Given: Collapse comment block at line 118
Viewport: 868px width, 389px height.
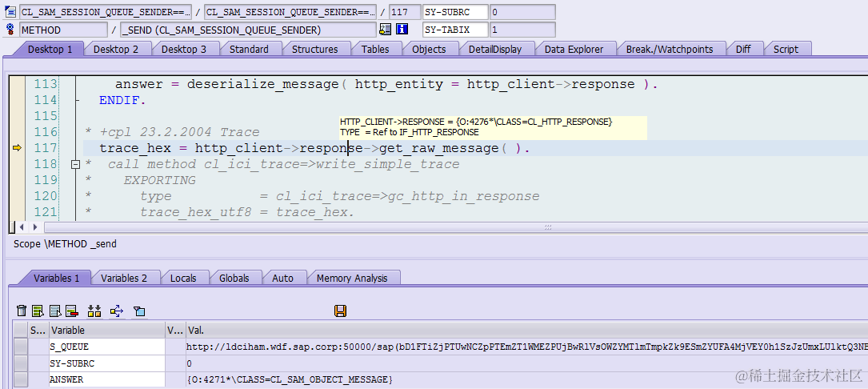Looking at the screenshot, I should [x=76, y=165].
